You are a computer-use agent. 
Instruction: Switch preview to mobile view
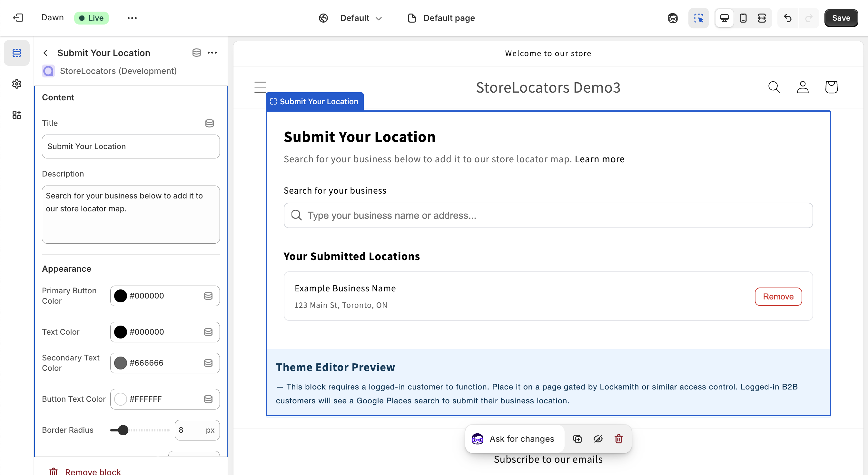[743, 18]
